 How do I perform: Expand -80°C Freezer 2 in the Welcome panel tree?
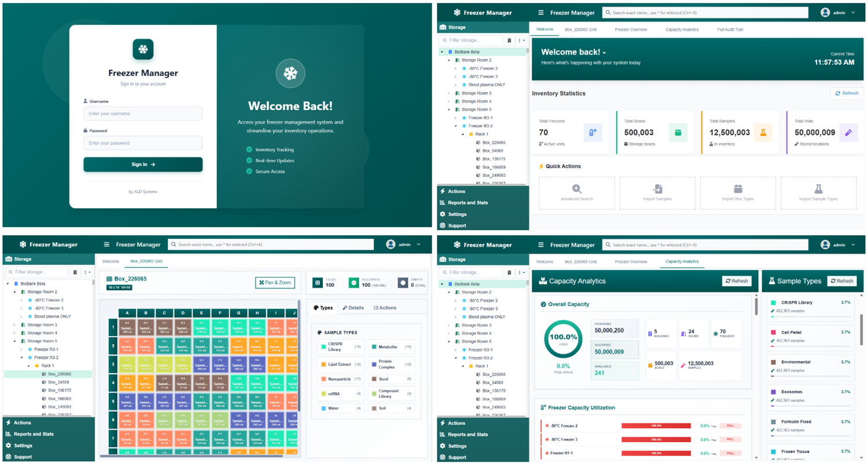click(x=456, y=68)
